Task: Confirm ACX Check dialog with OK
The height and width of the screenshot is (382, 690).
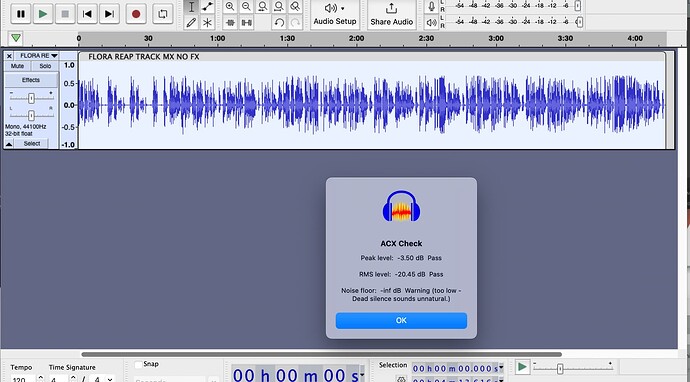Action: pyautogui.click(x=401, y=320)
